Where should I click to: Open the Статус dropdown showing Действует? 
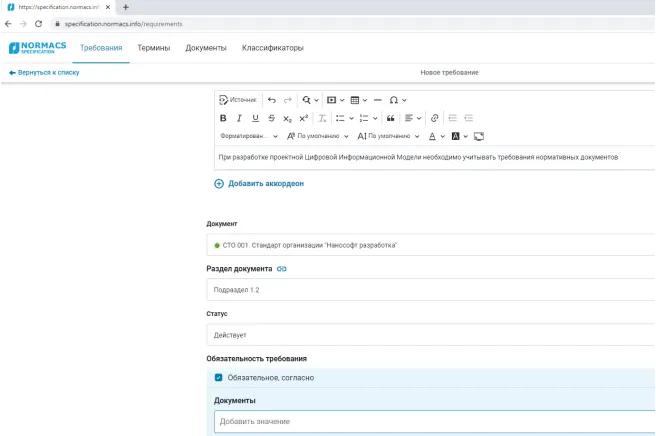click(430, 335)
